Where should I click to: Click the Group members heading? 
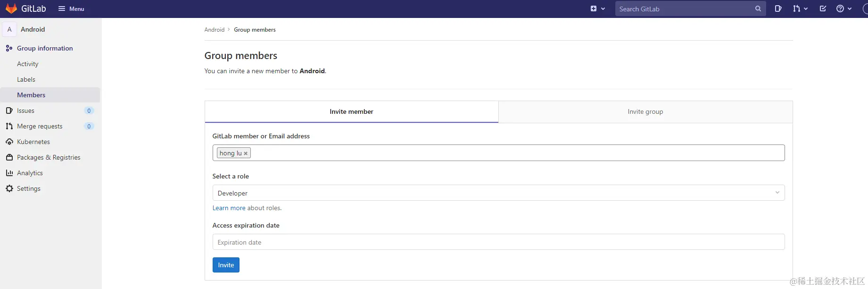[240, 56]
